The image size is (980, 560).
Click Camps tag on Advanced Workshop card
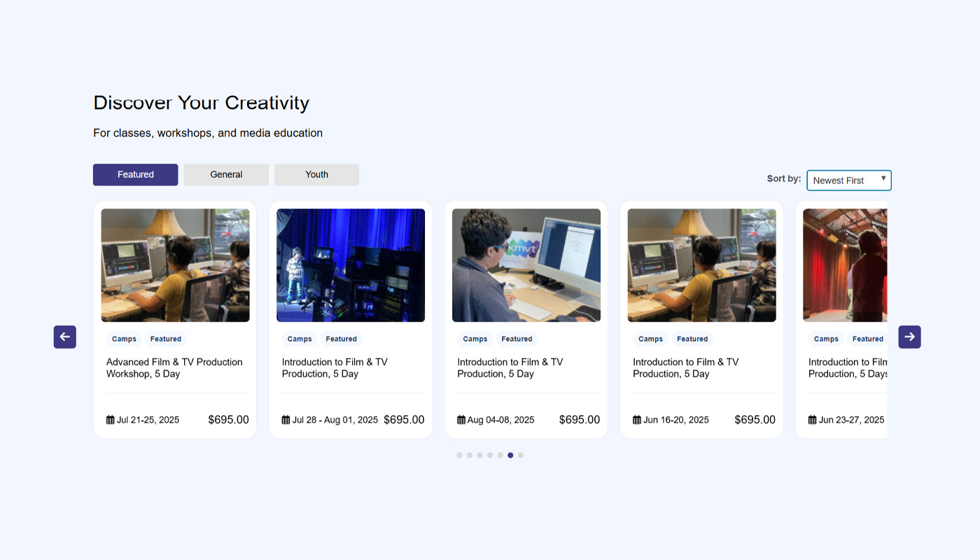click(124, 339)
